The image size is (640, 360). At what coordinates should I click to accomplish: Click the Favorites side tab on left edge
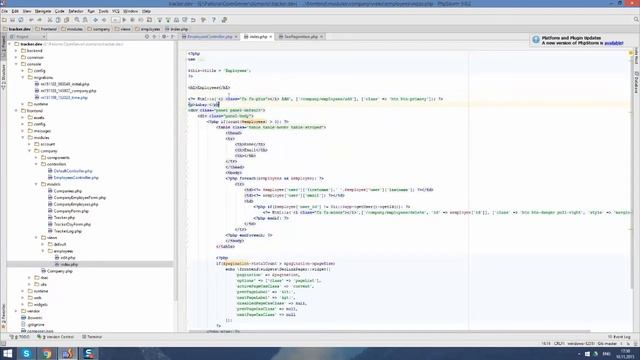click(3, 316)
